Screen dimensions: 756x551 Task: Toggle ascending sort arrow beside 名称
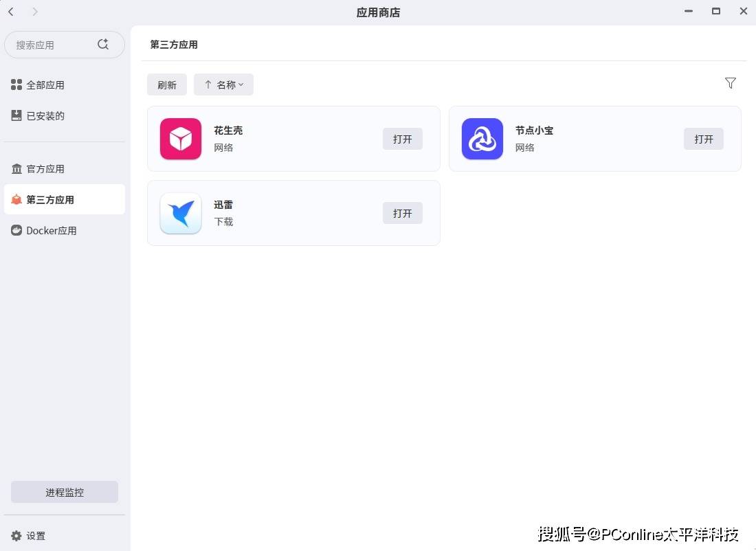pyautogui.click(x=208, y=85)
